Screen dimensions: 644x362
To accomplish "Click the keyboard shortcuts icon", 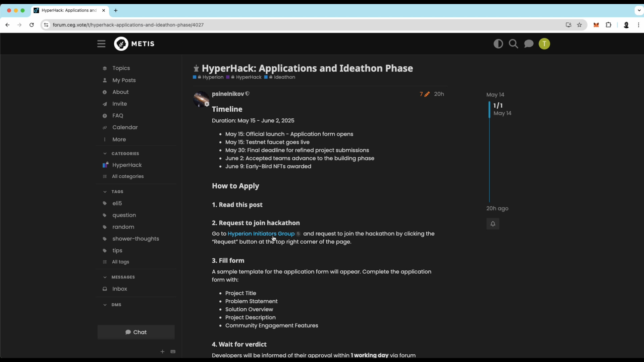I will click(173, 352).
